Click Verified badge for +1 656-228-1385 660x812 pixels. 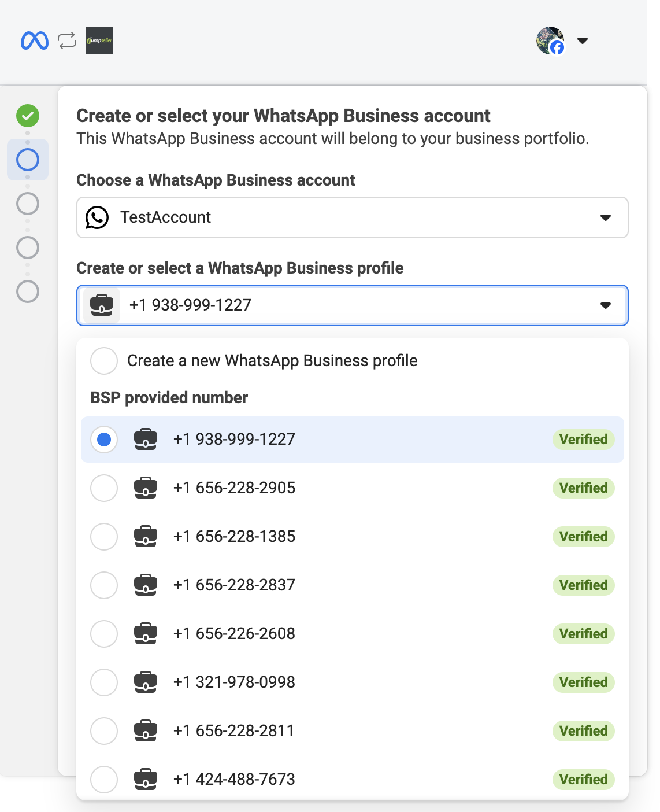(584, 537)
